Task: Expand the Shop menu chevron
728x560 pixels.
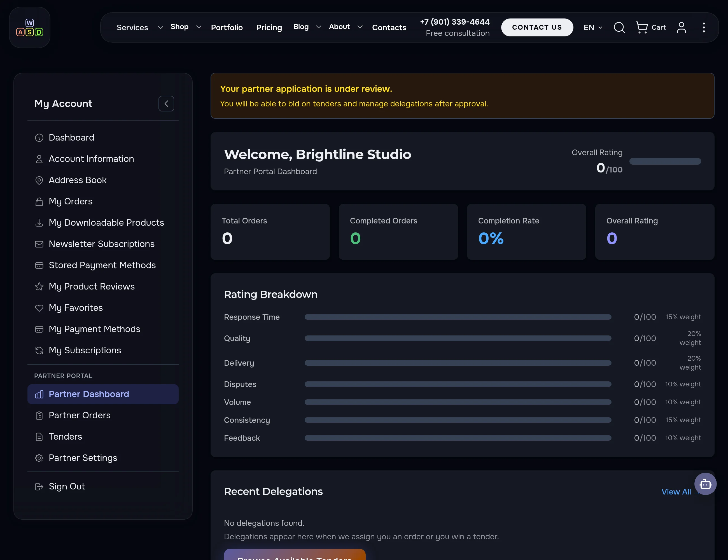Action: (x=199, y=27)
